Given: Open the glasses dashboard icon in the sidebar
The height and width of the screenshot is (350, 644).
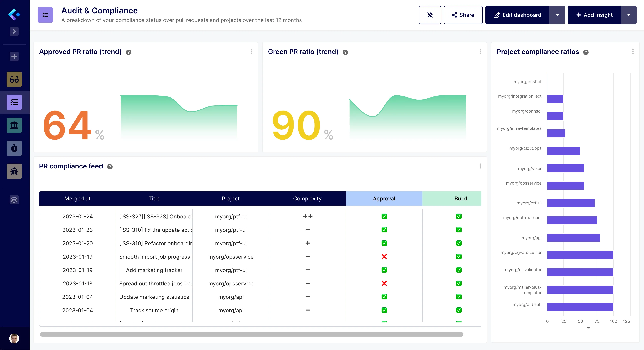Looking at the screenshot, I should click(x=14, y=79).
